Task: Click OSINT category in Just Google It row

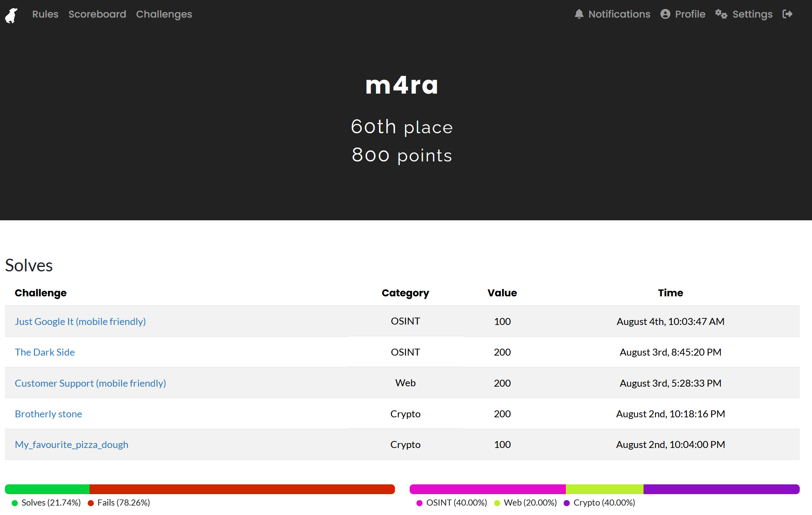Action: tap(405, 321)
